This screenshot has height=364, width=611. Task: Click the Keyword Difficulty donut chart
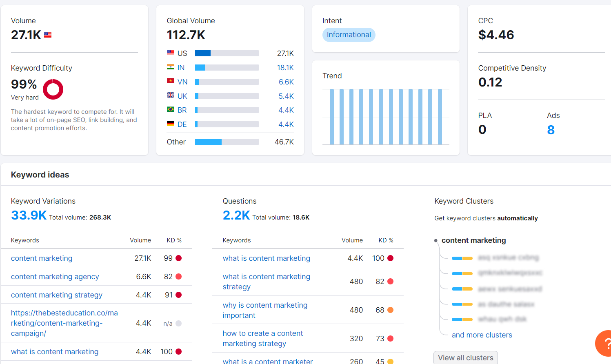click(x=53, y=89)
